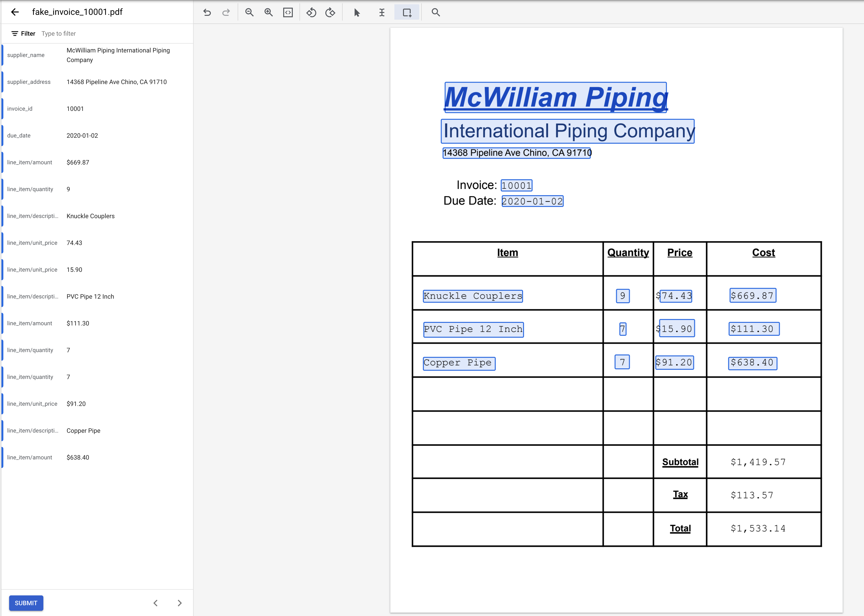The width and height of the screenshot is (864, 616).
Task: Redo the last undone action
Action: coord(226,12)
